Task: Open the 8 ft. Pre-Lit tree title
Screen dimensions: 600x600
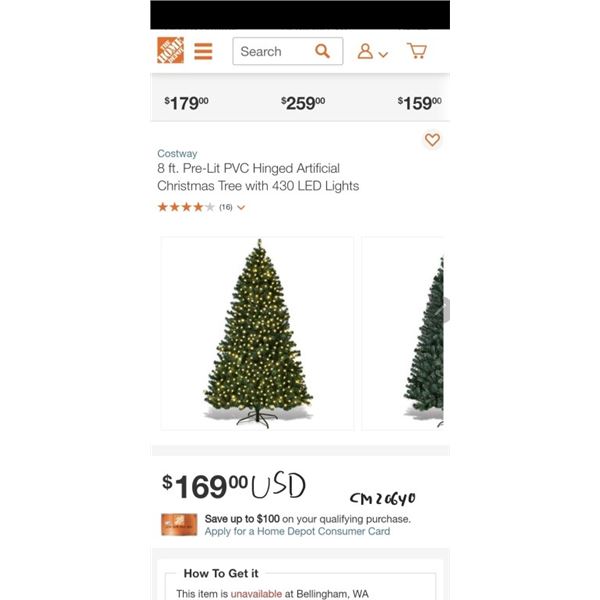Action: (x=258, y=177)
